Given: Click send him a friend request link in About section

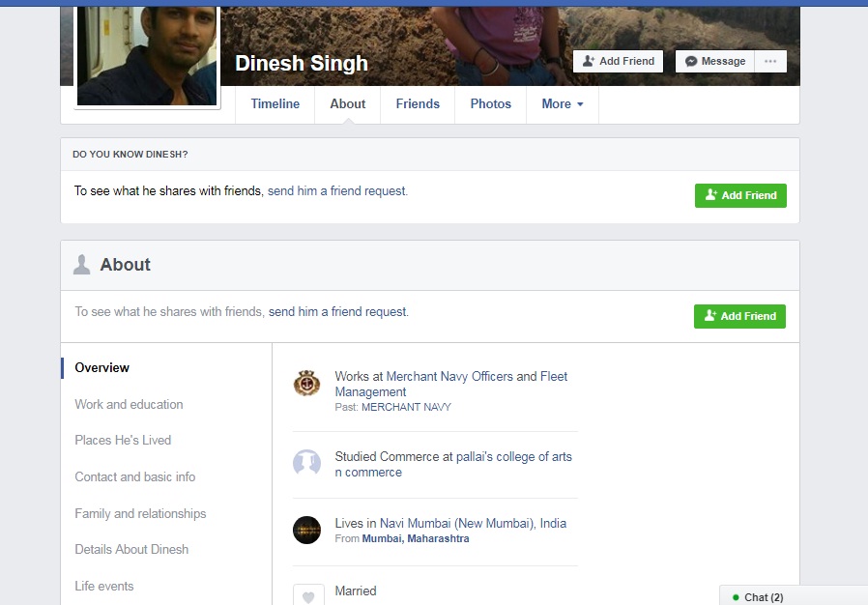Looking at the screenshot, I should (x=337, y=311).
